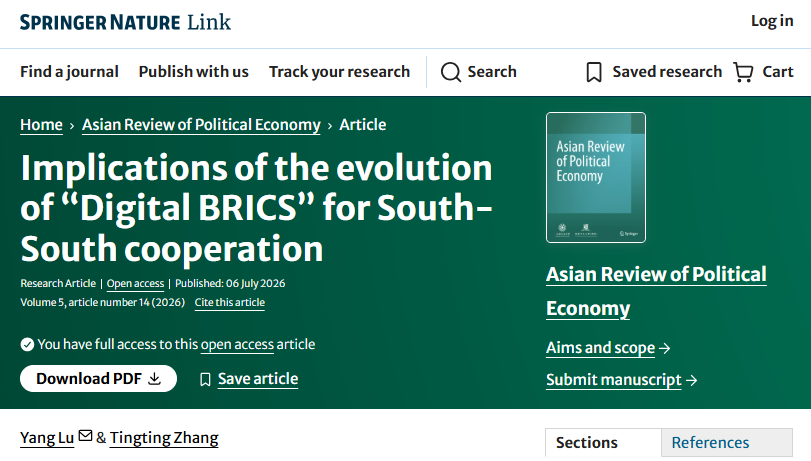
Task: Go to Home breadcrumb link
Action: click(x=41, y=125)
